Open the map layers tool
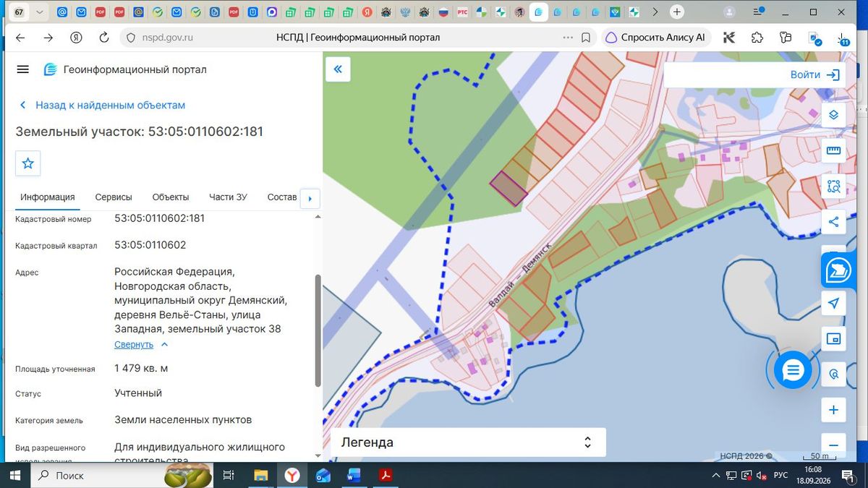Screen dimensions: 868x488 [833, 116]
